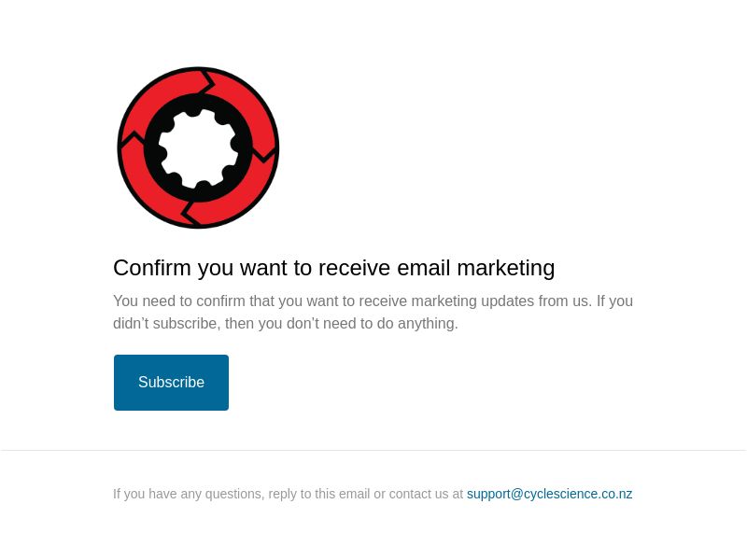747x560 pixels.
Task: Click the upper-right red arrow segment of the logo
Action: click(x=246, y=105)
